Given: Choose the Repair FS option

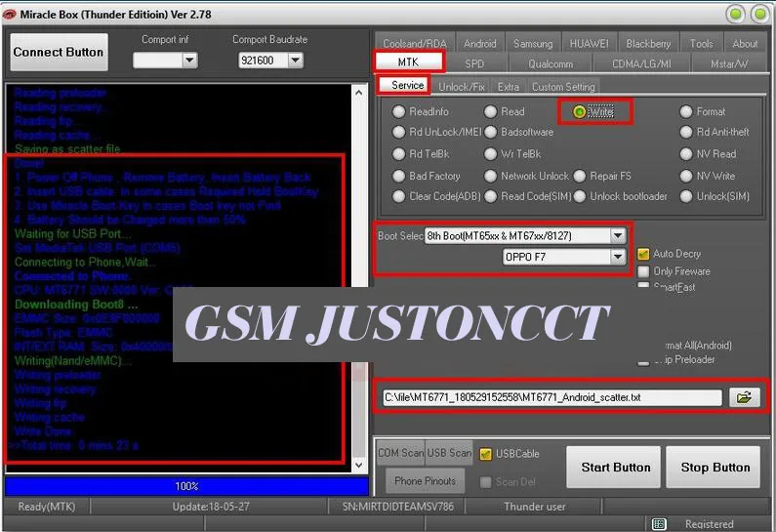Looking at the screenshot, I should pyautogui.click(x=580, y=176).
